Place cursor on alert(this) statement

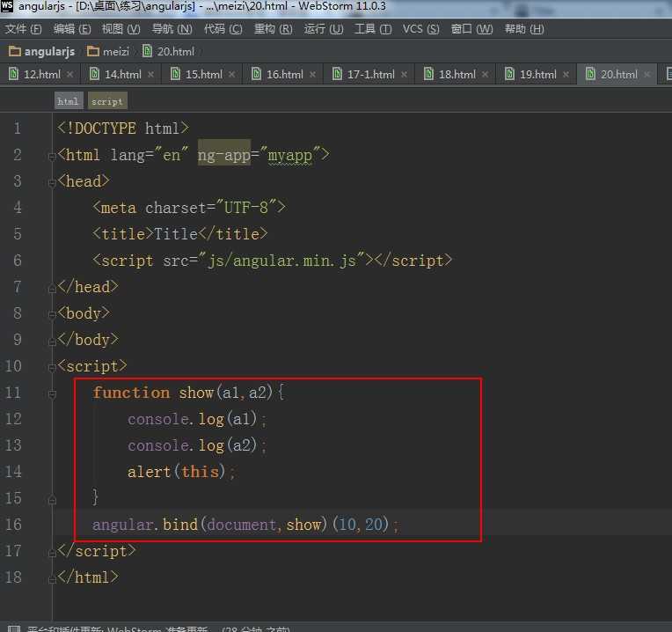click(180, 472)
